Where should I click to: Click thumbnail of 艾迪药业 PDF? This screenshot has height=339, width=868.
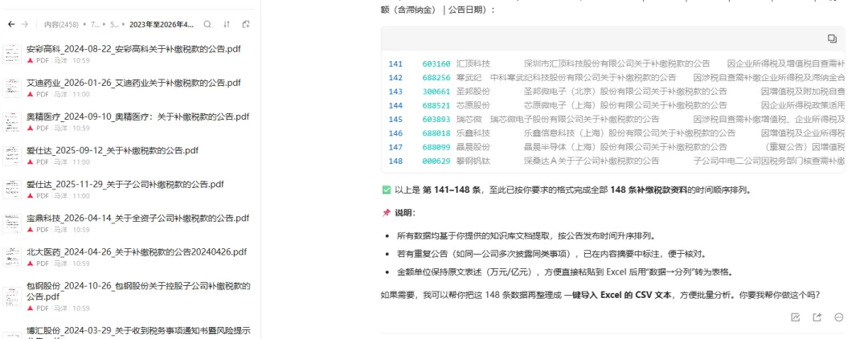[12, 88]
